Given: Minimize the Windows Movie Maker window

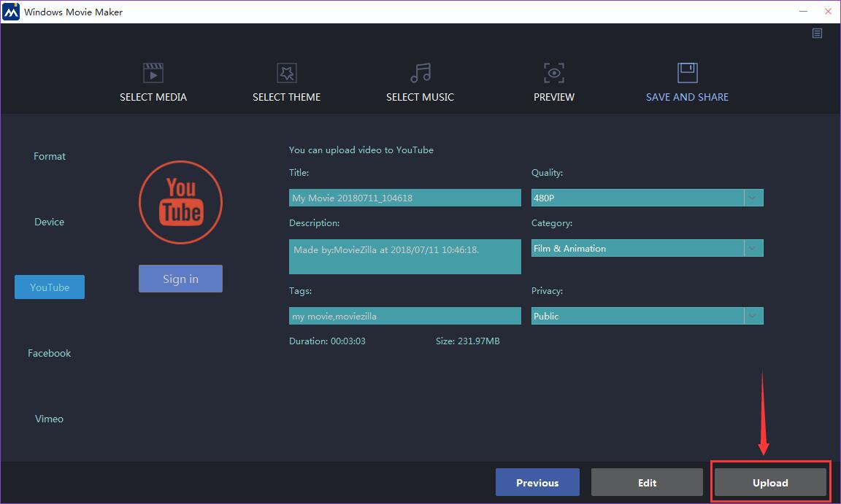Looking at the screenshot, I should pyautogui.click(x=803, y=11).
